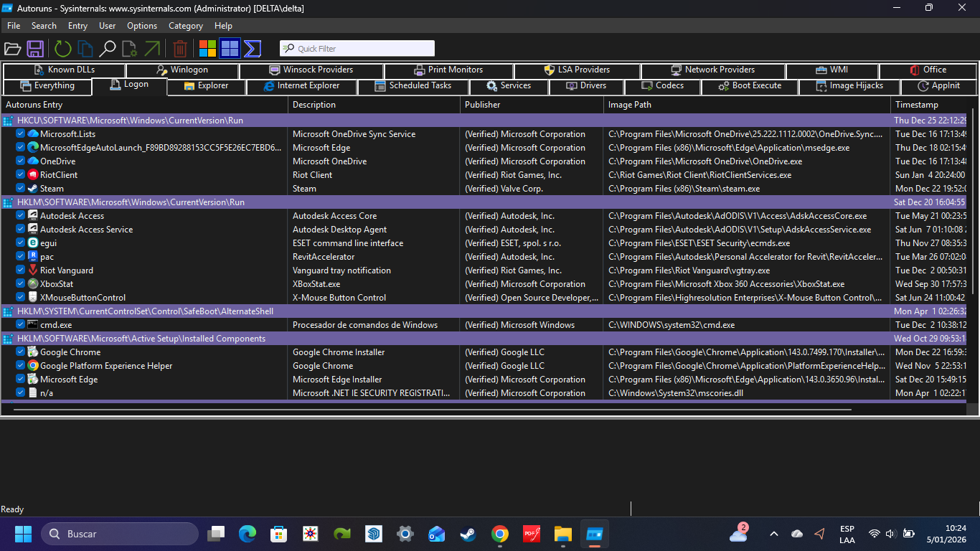980x551 pixels.
Task: Sort by the Description column header
Action: 374,105
